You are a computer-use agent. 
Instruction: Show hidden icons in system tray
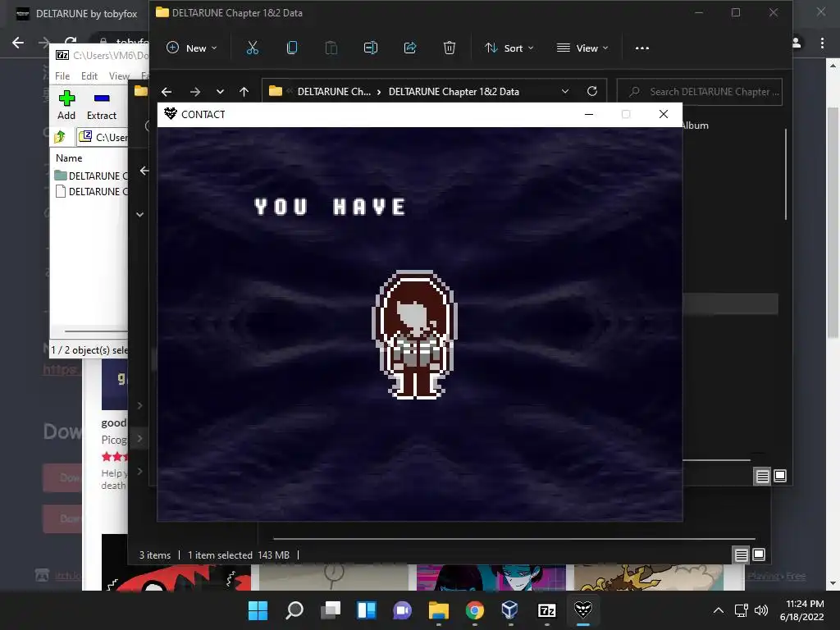click(719, 610)
